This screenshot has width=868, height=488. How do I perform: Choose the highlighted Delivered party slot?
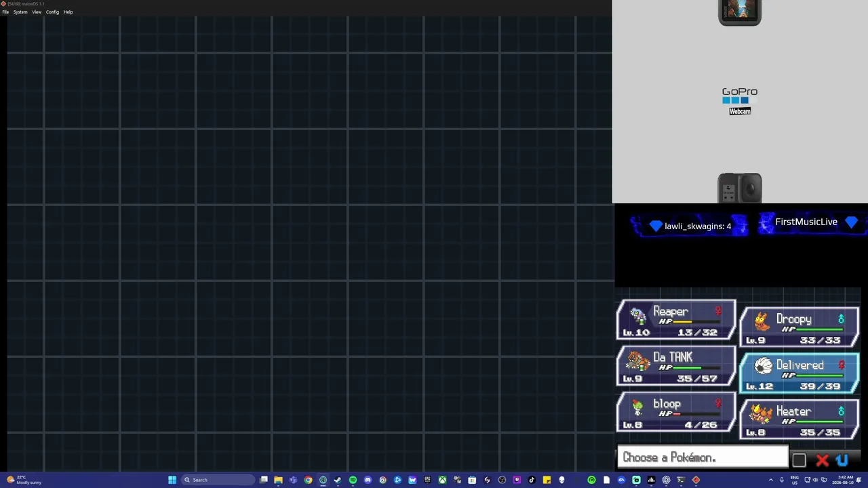[800, 373]
